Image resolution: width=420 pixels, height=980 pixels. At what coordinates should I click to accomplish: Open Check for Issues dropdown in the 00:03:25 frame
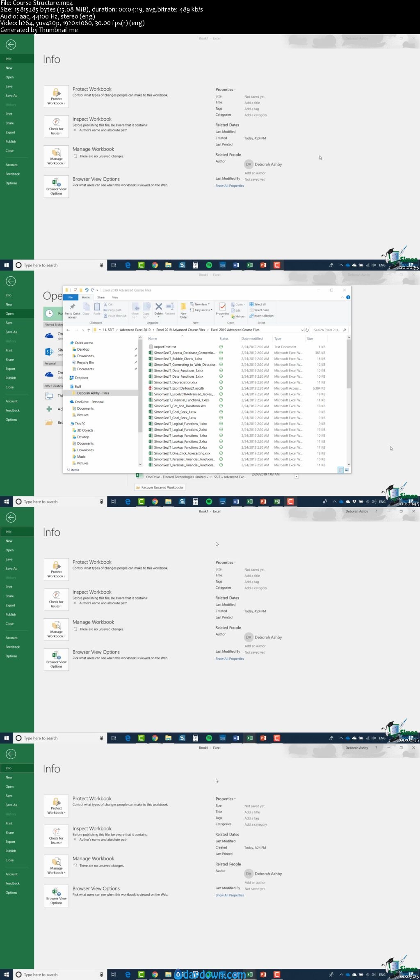coord(56,835)
